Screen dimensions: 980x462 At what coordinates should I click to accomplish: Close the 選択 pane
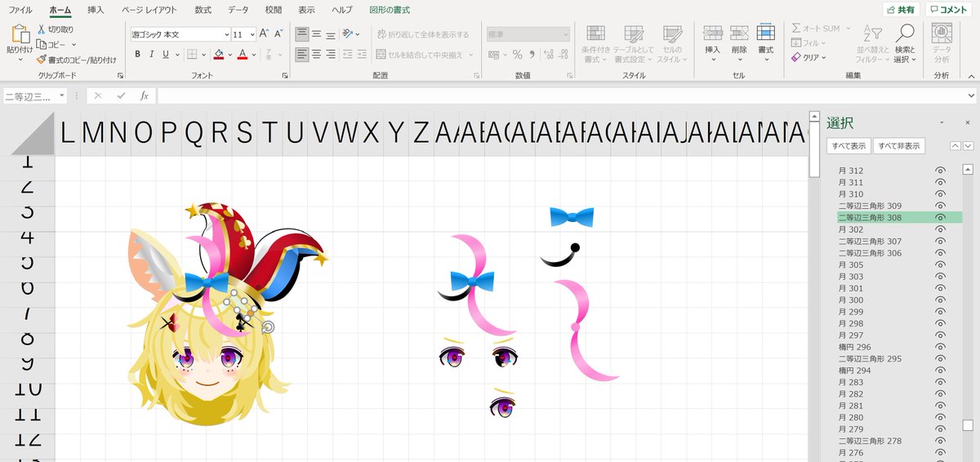968,122
